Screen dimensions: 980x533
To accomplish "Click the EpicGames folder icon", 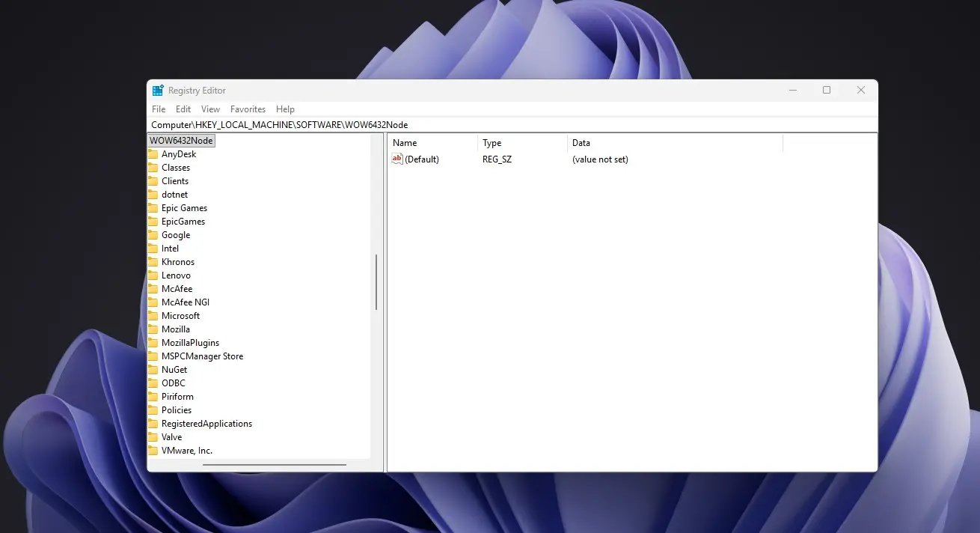I will coord(153,222).
